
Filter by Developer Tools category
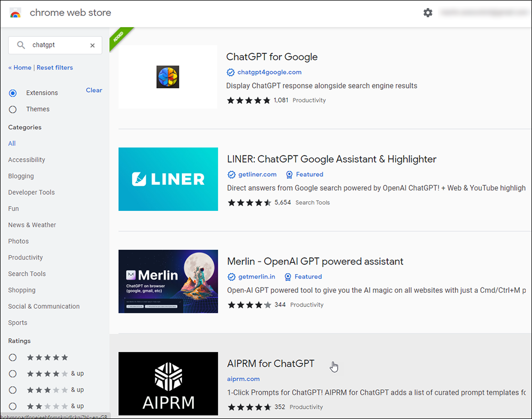tap(31, 192)
